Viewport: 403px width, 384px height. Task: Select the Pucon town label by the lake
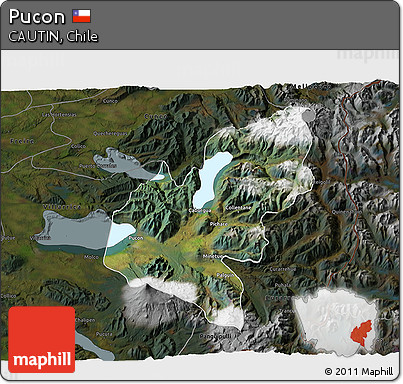pos(136,238)
